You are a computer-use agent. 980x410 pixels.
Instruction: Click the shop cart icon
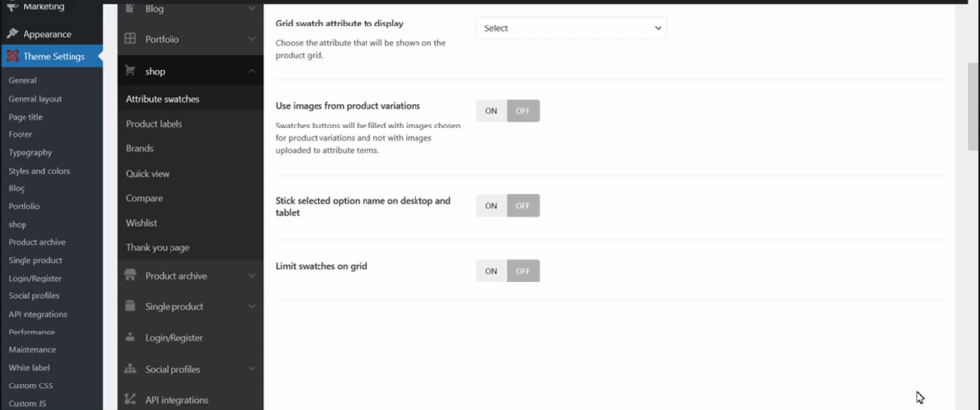click(x=130, y=71)
